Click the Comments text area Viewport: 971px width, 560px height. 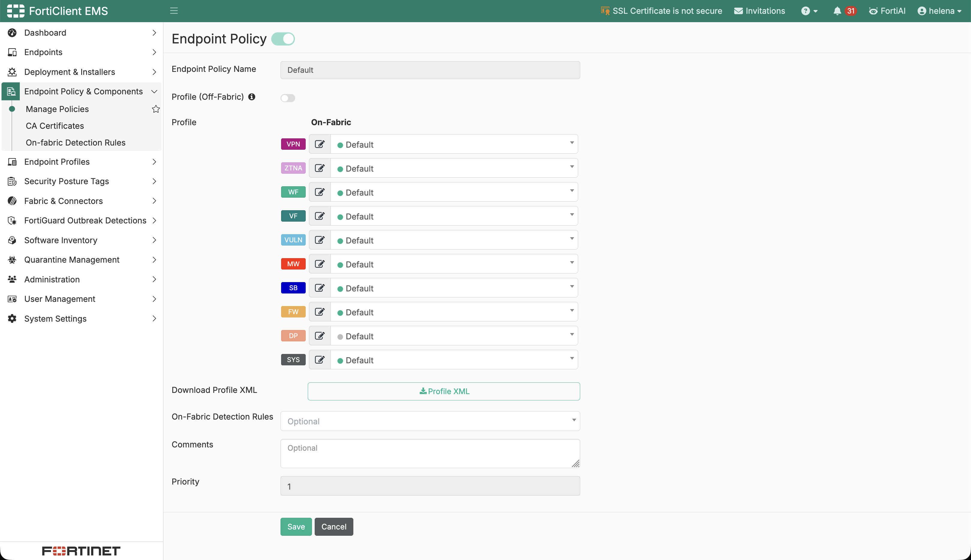(430, 453)
